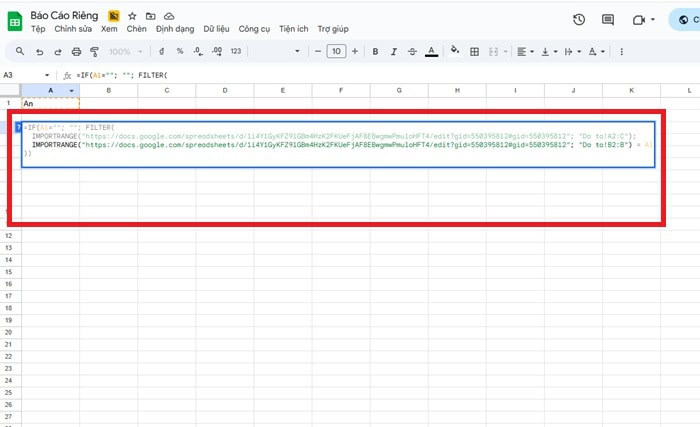Viewport: 700px width, 427px height.
Task: Open the text color picker
Action: coord(431,51)
